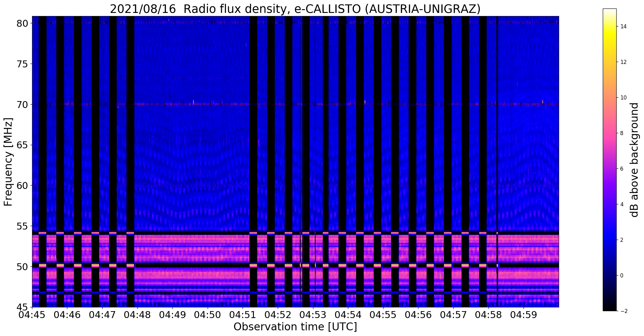Click the 04:52 time tick label
Image resolution: width=644 pixels, height=336 pixels.
click(x=278, y=315)
